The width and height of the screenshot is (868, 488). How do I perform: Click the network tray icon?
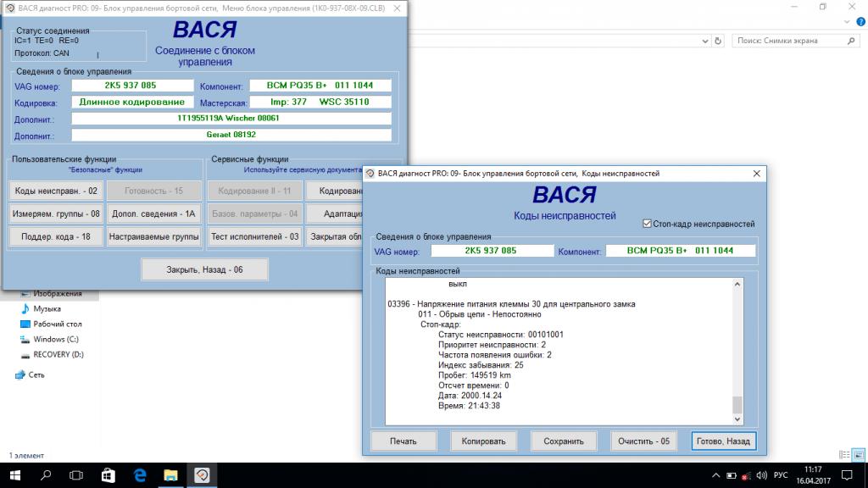(x=746, y=475)
